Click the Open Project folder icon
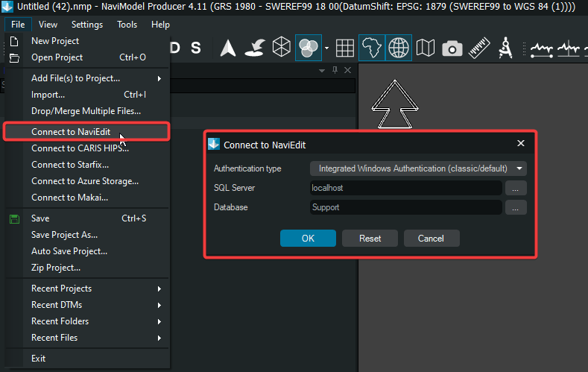Viewport: 588px width, 372px height. 14,57
